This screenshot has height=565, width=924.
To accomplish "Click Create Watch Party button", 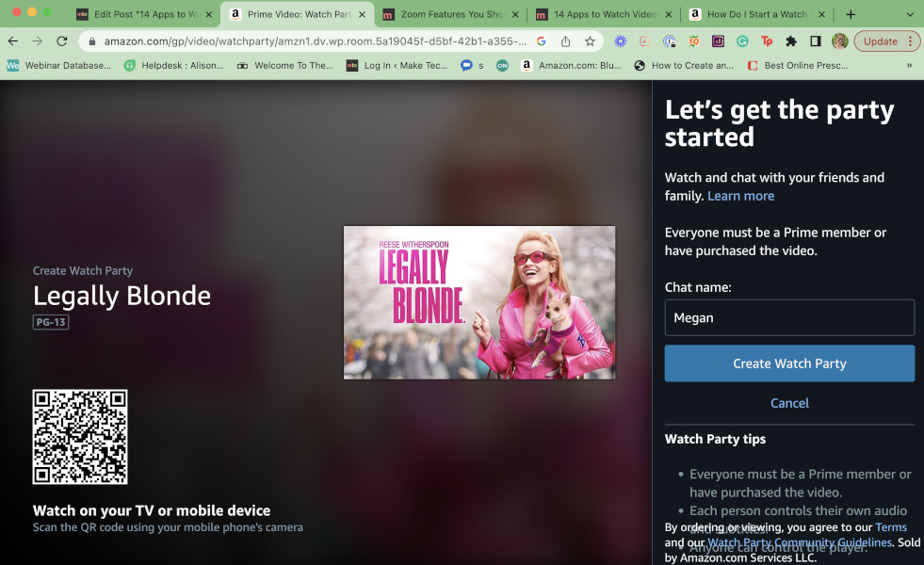I will 789,363.
